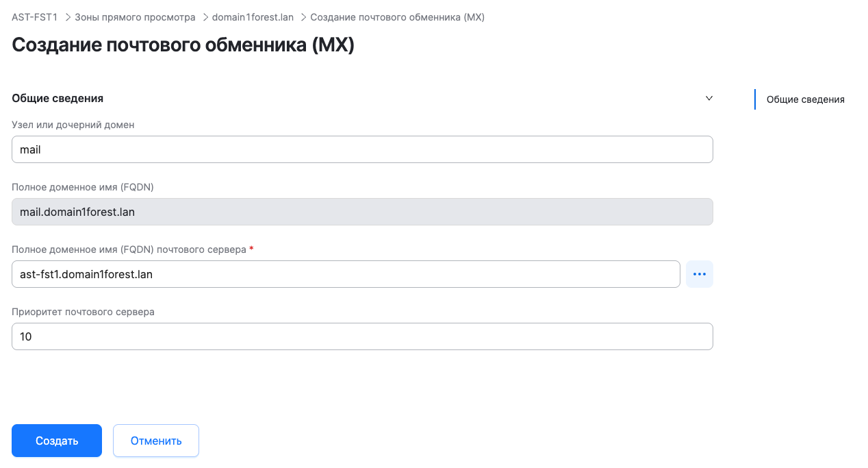Focus the mail server FQDN input field

click(346, 274)
